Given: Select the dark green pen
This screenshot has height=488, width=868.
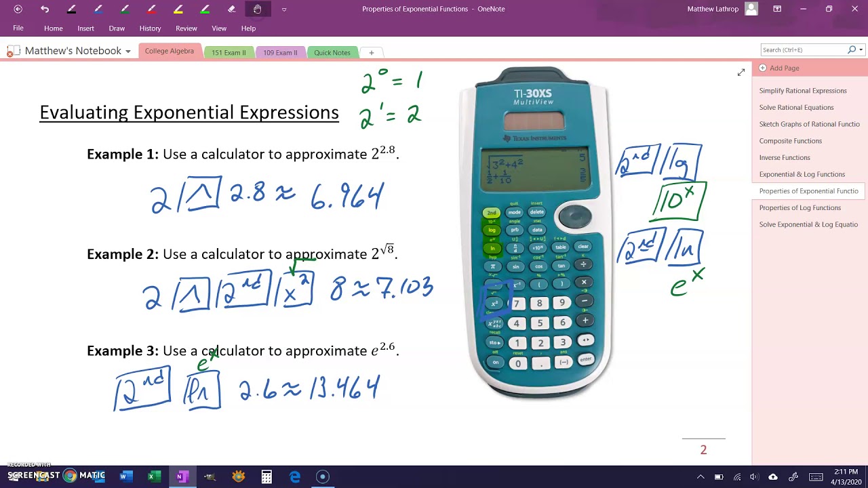Looking at the screenshot, I should point(125,9).
